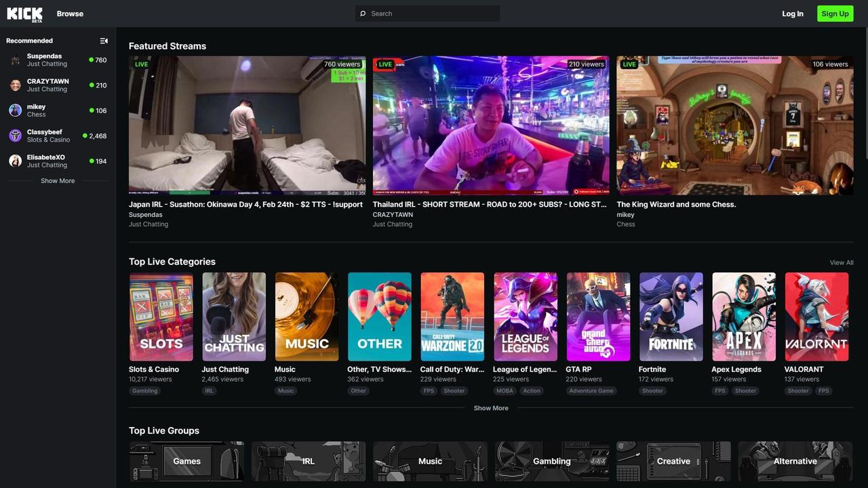Expand Show More under Top Live Categories

click(x=491, y=408)
